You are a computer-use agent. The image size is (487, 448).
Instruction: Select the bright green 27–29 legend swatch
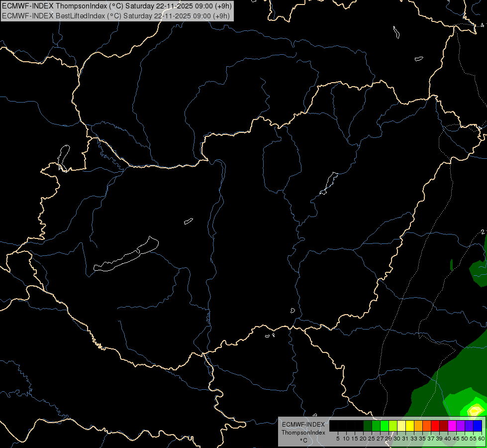[384, 426]
